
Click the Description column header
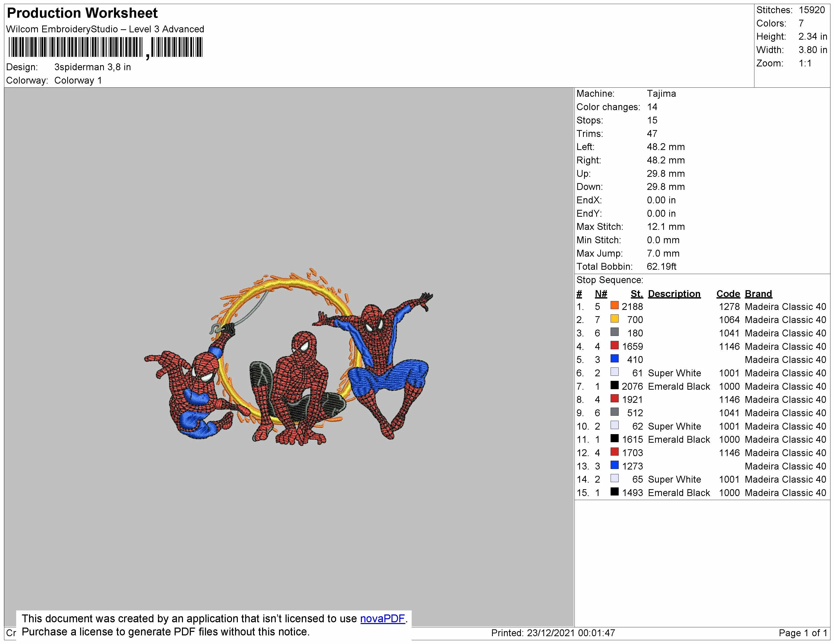point(674,294)
